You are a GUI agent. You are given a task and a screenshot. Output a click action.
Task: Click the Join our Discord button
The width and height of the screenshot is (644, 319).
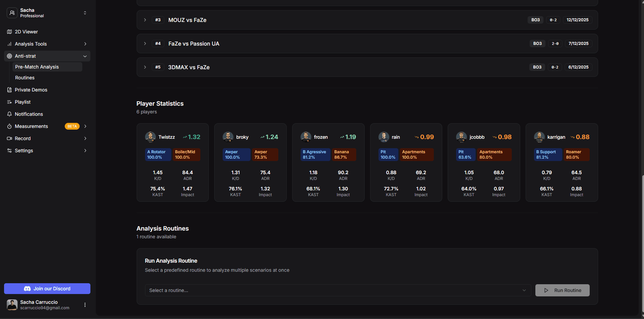(x=47, y=289)
